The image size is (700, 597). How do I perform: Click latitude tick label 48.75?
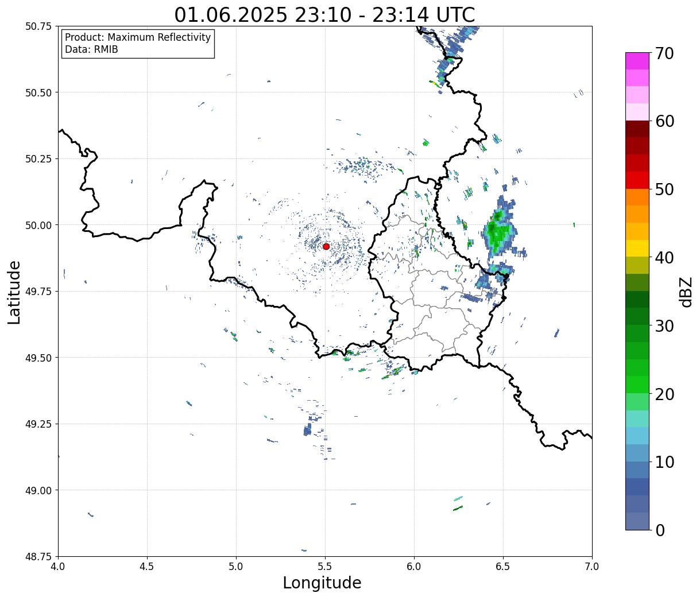(38, 557)
